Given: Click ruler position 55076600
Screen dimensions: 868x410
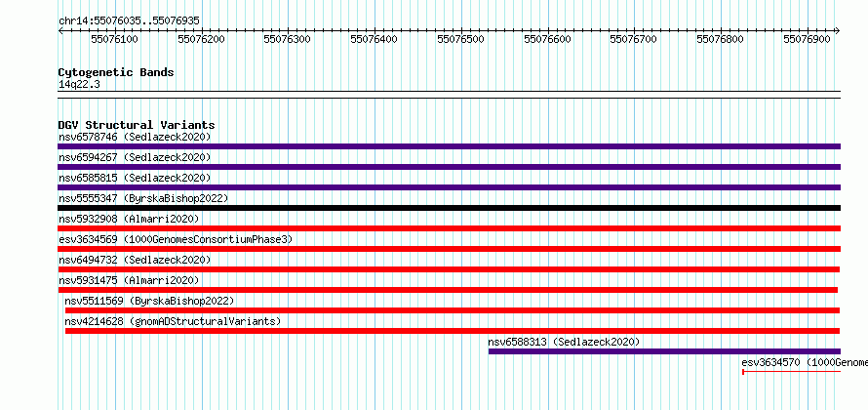Looking at the screenshot, I should (x=548, y=39).
